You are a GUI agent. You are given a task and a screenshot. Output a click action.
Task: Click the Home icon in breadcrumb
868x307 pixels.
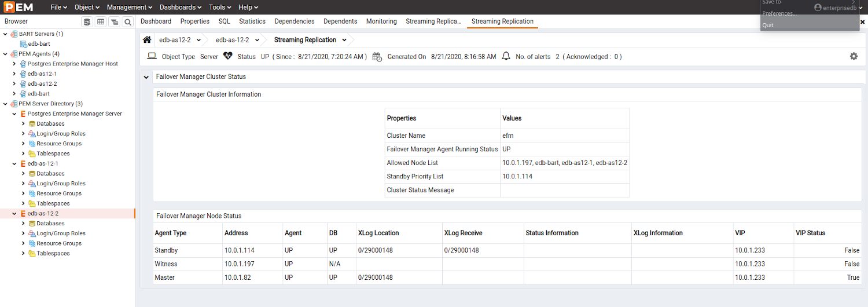click(148, 40)
